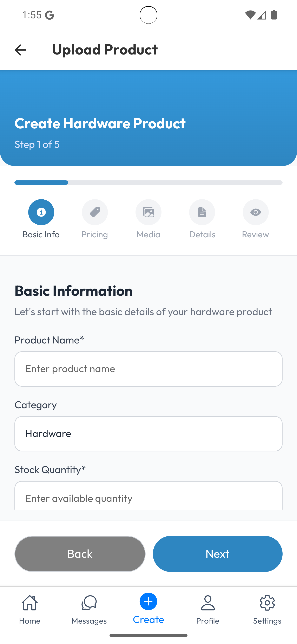
Task: Open the Profile person icon
Action: pos(208,603)
